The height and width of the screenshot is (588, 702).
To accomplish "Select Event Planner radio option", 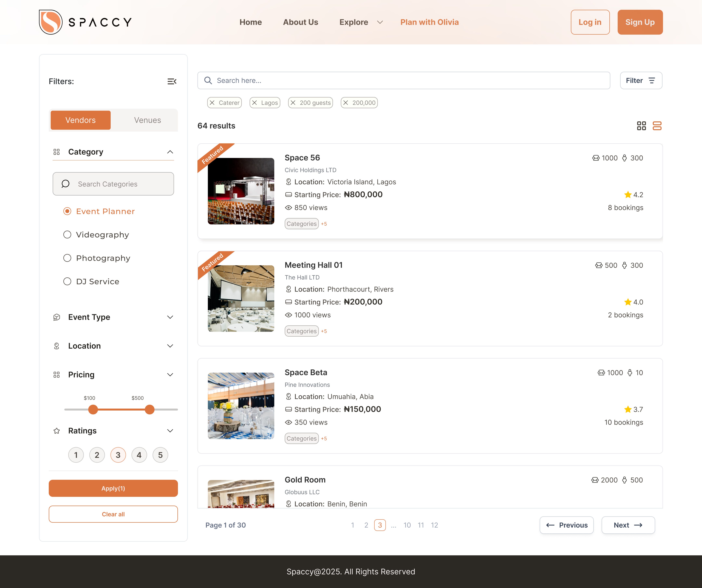I will tap(67, 211).
